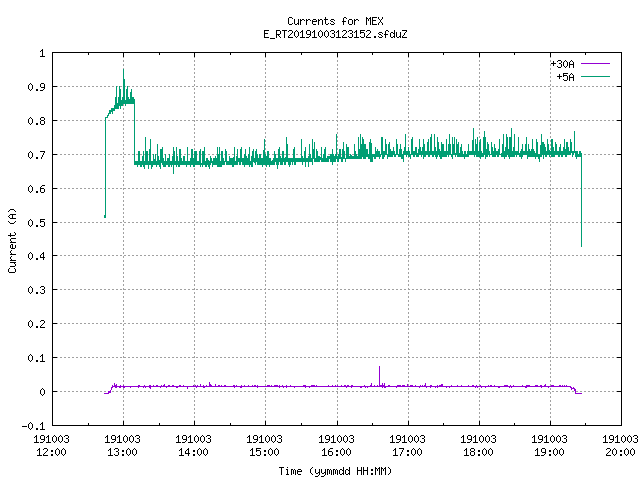Click the purple +30A legend line sample

[x=595, y=64]
